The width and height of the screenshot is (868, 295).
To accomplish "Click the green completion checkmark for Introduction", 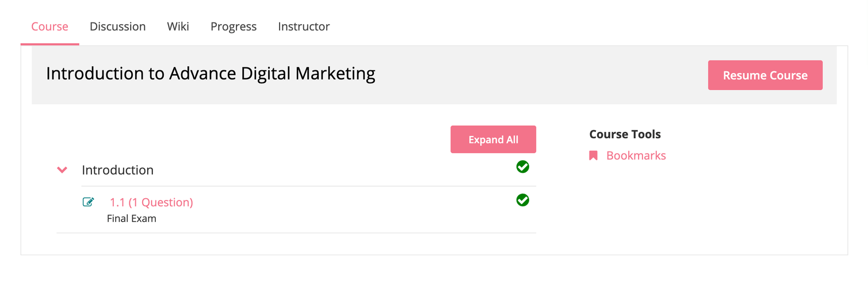I will pyautogui.click(x=522, y=167).
